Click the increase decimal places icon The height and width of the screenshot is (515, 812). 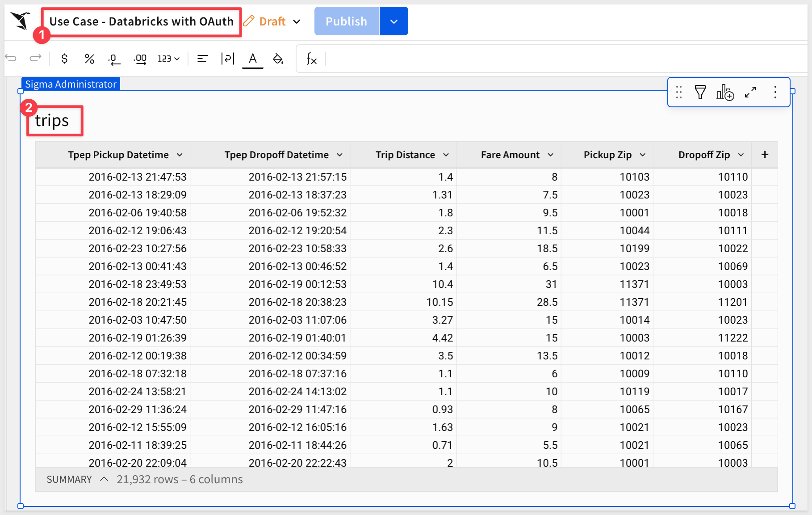[x=140, y=59]
